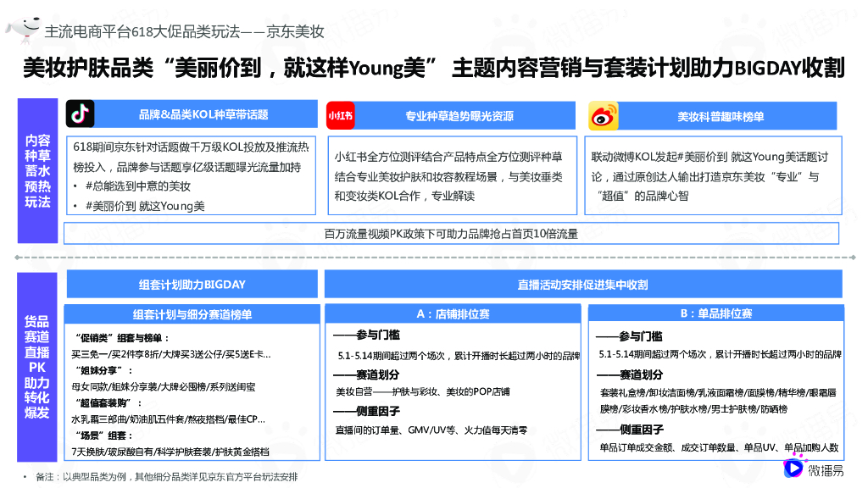The height and width of the screenshot is (488, 868).
Task: Click the 微播易 play-button logo
Action: click(793, 467)
